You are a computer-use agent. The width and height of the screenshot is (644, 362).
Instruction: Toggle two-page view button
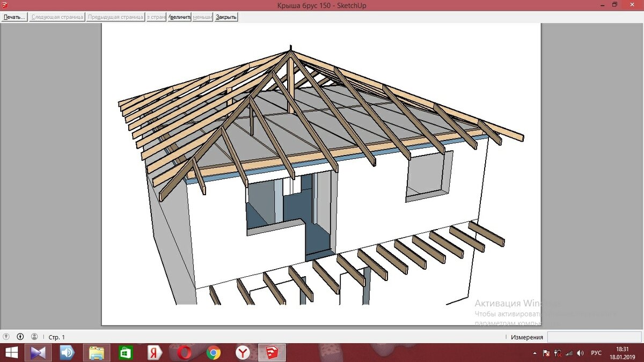tap(156, 17)
